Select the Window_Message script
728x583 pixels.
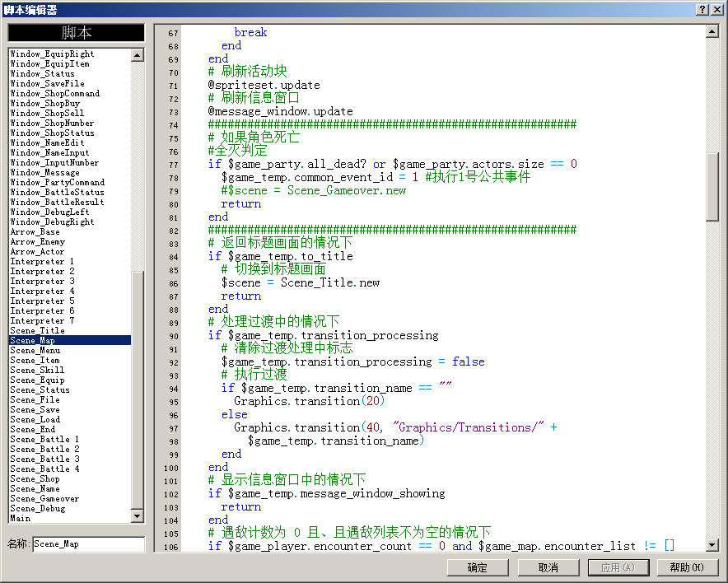coord(70,173)
